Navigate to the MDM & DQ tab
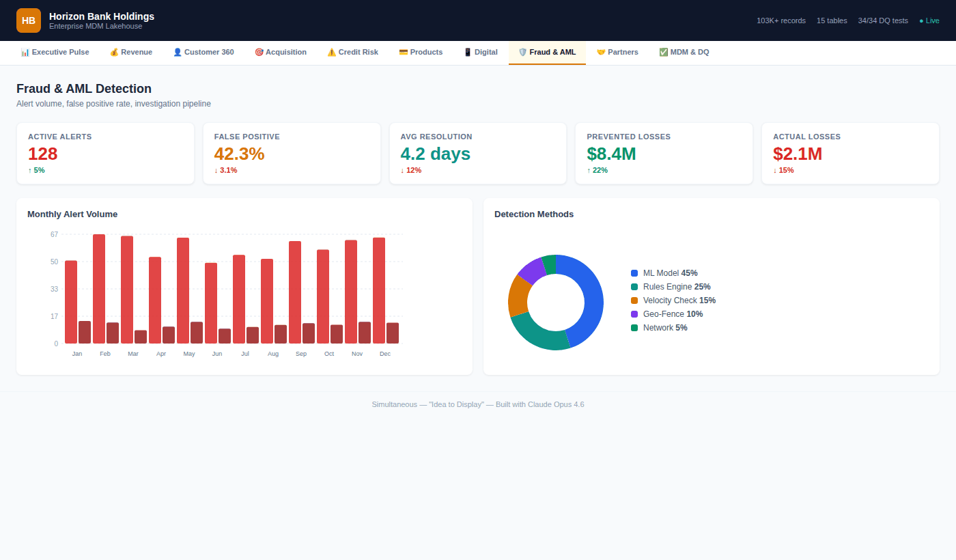The image size is (956, 560). 684,53
